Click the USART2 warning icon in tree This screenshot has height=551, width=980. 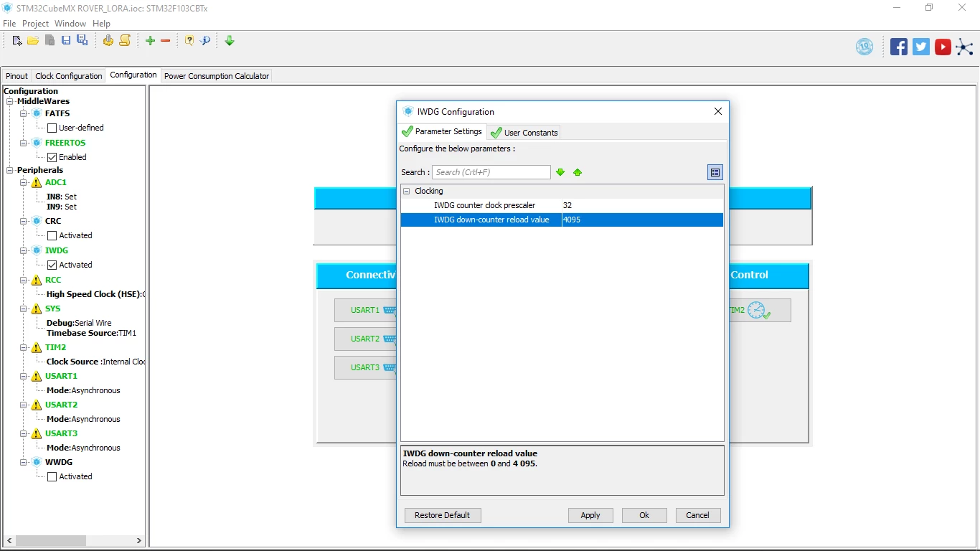pyautogui.click(x=36, y=405)
